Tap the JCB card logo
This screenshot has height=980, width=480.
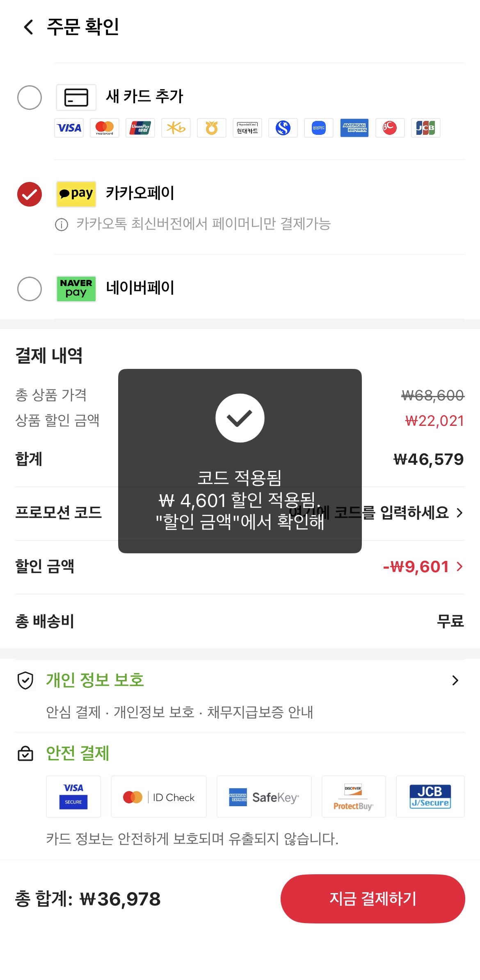point(425,128)
